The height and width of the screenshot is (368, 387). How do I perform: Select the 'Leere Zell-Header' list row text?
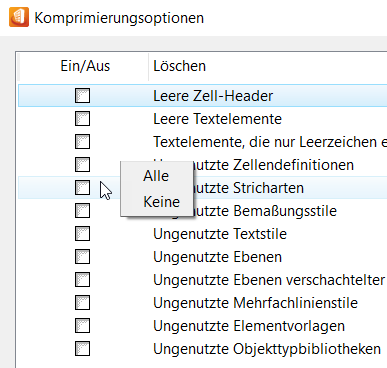(x=213, y=96)
